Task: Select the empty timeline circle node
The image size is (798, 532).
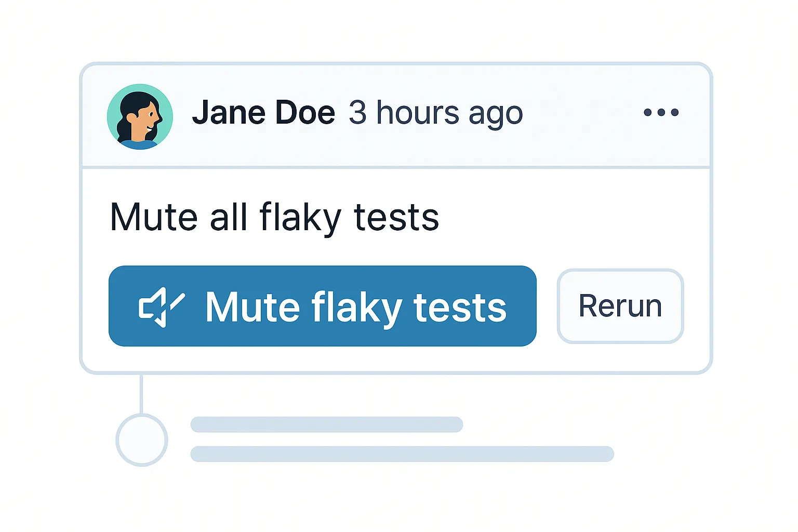Action: tap(141, 440)
